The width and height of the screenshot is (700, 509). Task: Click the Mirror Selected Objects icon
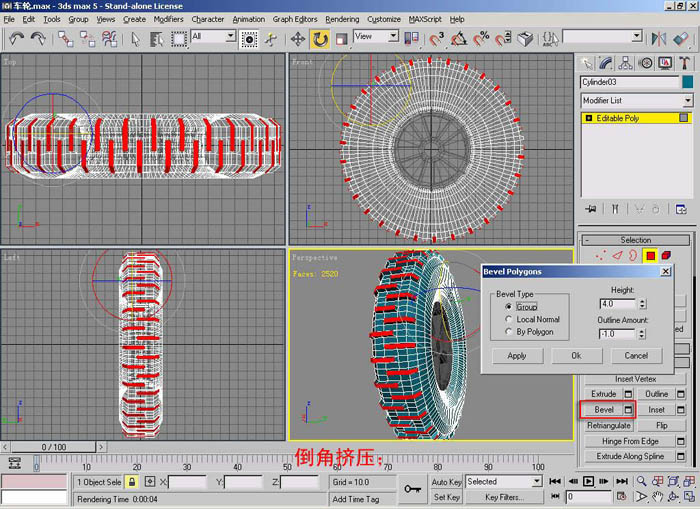point(658,39)
